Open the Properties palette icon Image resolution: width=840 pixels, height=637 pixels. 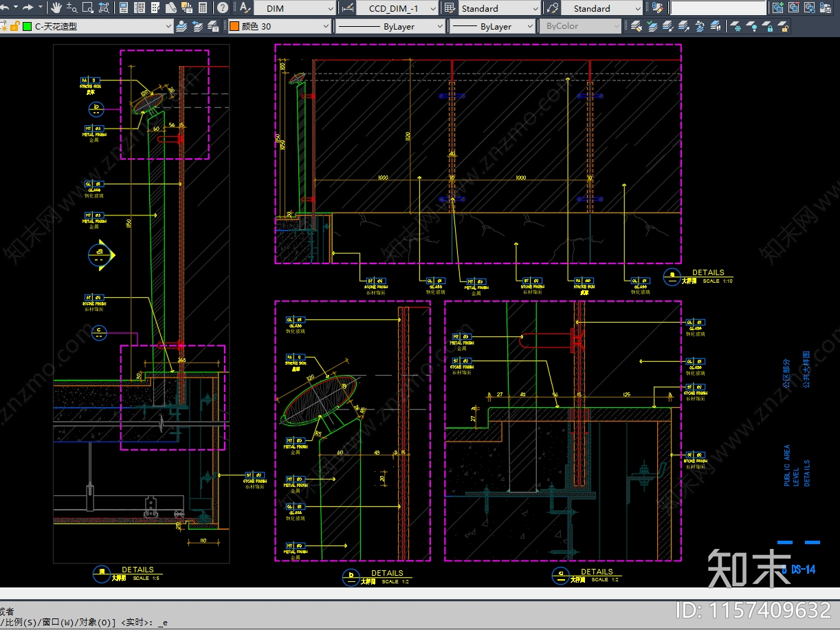point(123,8)
